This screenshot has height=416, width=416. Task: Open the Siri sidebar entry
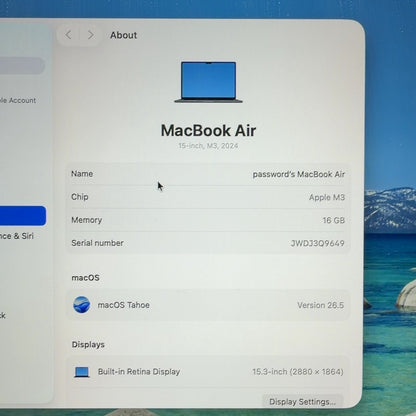pos(17,236)
